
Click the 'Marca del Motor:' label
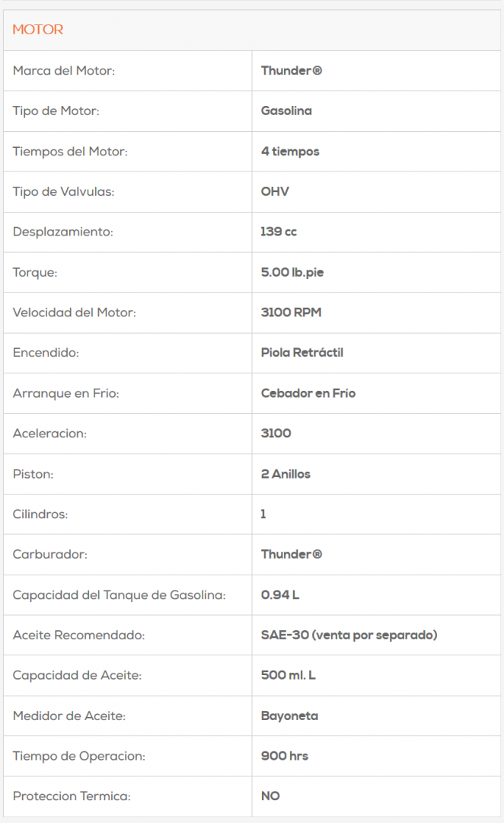pyautogui.click(x=63, y=71)
